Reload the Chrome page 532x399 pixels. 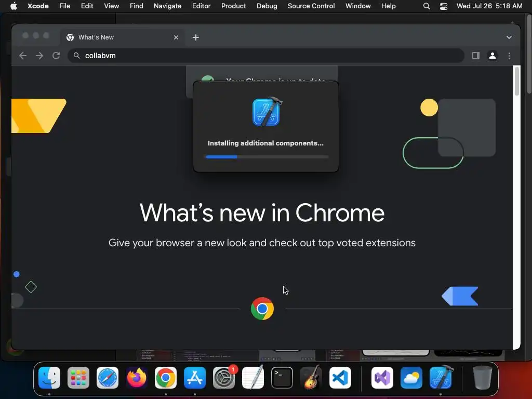click(56, 56)
